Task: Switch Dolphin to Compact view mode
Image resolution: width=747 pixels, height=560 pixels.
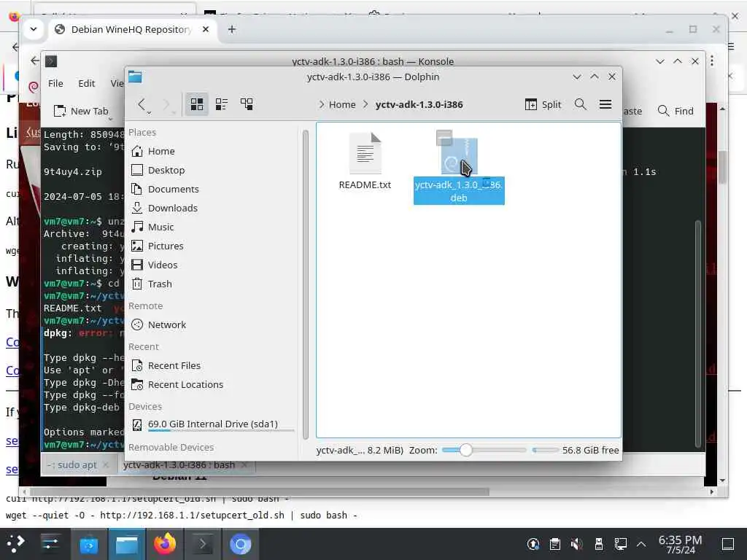Action: (222, 104)
